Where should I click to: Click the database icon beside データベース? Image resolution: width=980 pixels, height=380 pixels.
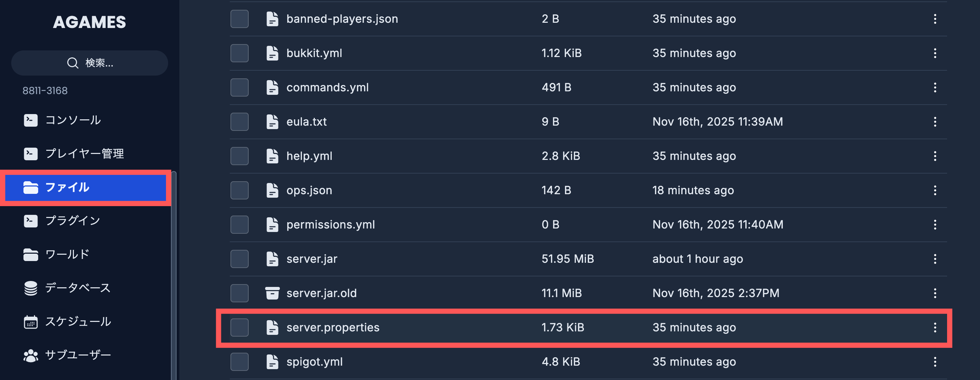point(31,288)
